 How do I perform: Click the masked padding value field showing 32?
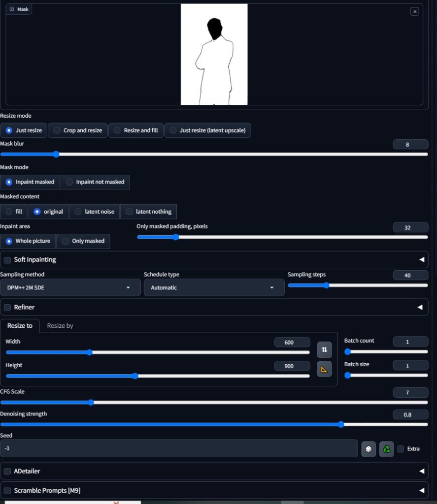pyautogui.click(x=410, y=227)
